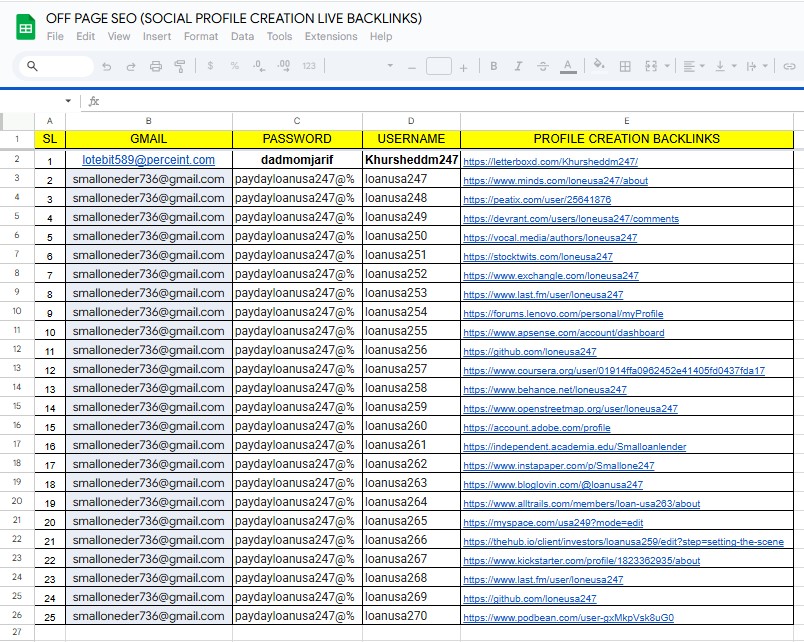Open the Text color tool
Screen dimensions: 804x642
pos(568,67)
